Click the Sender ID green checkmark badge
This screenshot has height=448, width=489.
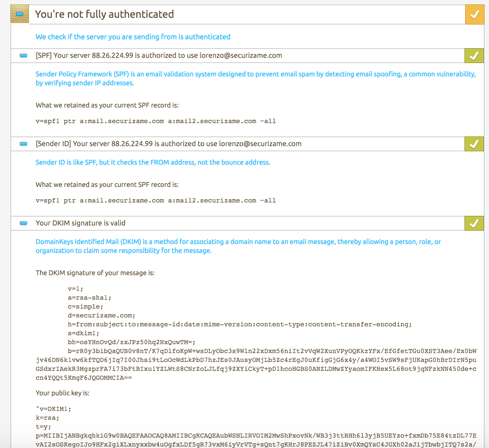point(474,144)
